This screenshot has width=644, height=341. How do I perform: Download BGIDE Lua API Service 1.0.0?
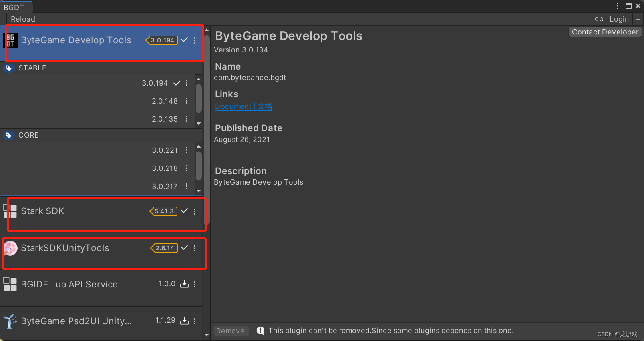(x=184, y=284)
